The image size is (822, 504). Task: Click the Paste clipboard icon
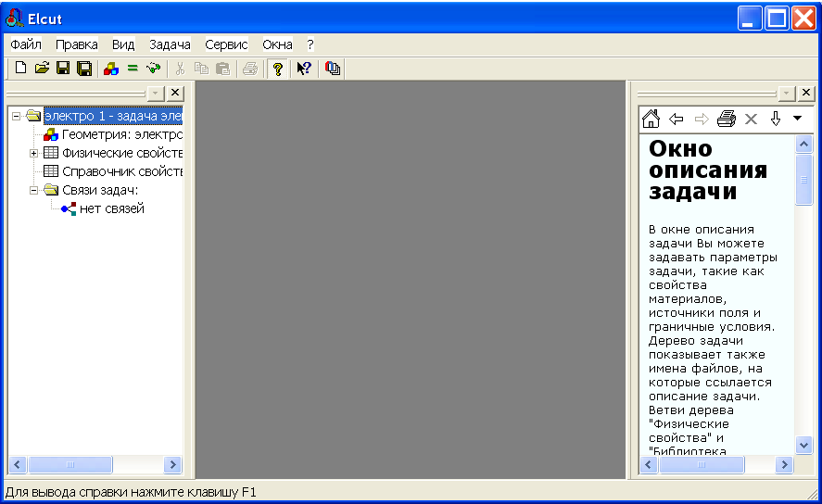222,69
